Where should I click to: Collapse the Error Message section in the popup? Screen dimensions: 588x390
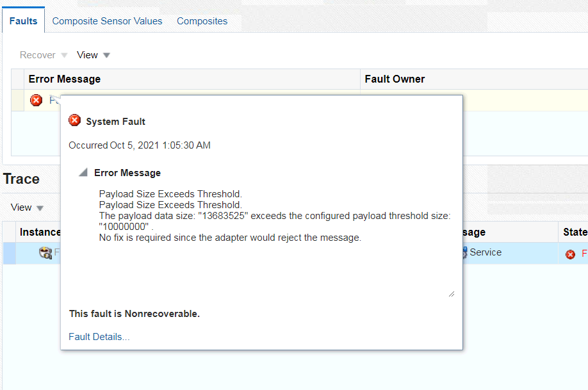click(x=83, y=172)
